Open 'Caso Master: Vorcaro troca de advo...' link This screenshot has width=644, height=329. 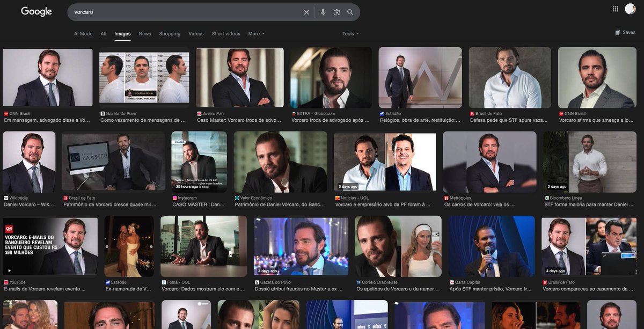(x=239, y=120)
